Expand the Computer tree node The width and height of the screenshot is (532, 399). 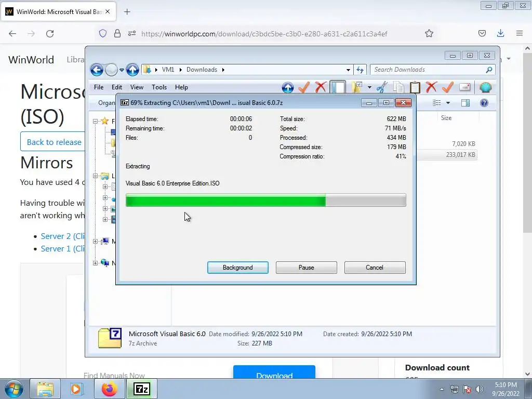tap(96, 241)
